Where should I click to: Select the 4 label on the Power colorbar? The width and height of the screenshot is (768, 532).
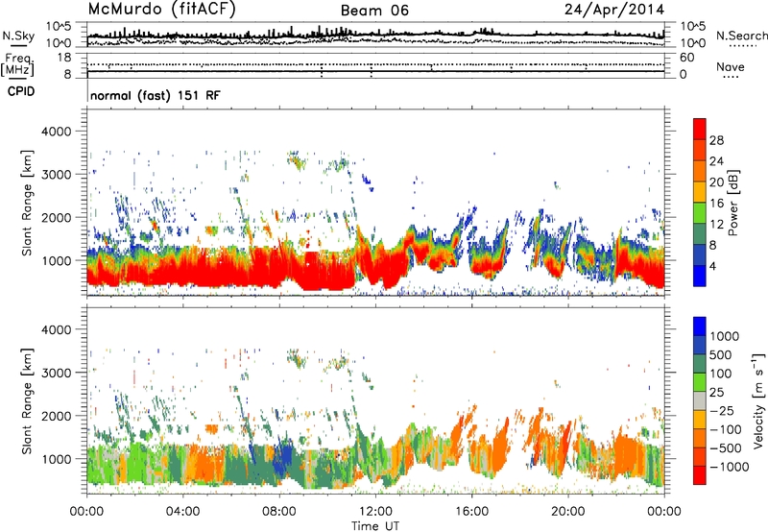713,266
